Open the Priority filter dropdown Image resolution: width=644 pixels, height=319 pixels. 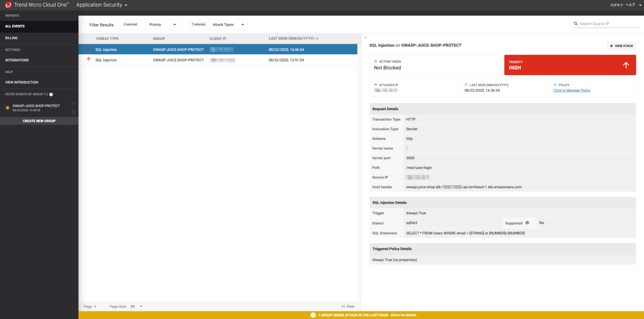point(174,24)
